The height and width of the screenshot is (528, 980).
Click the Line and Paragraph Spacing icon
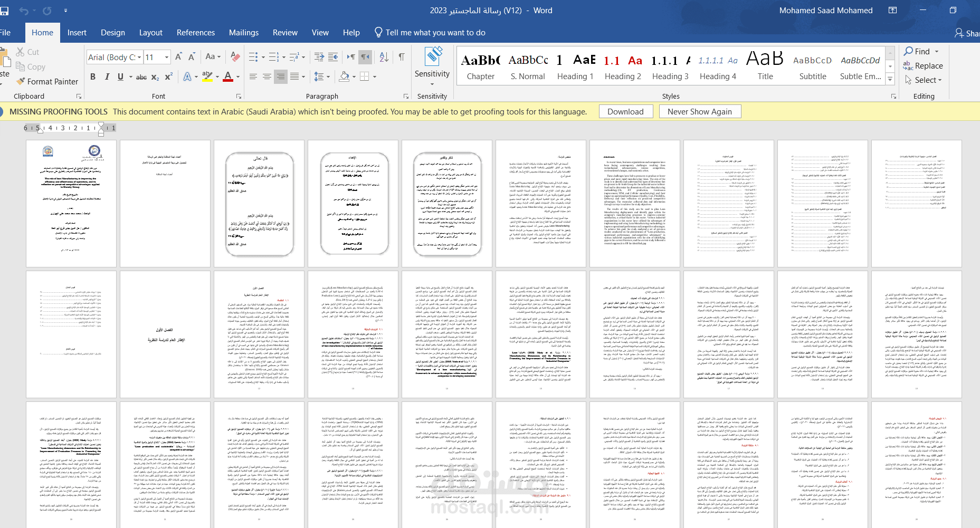coord(319,77)
